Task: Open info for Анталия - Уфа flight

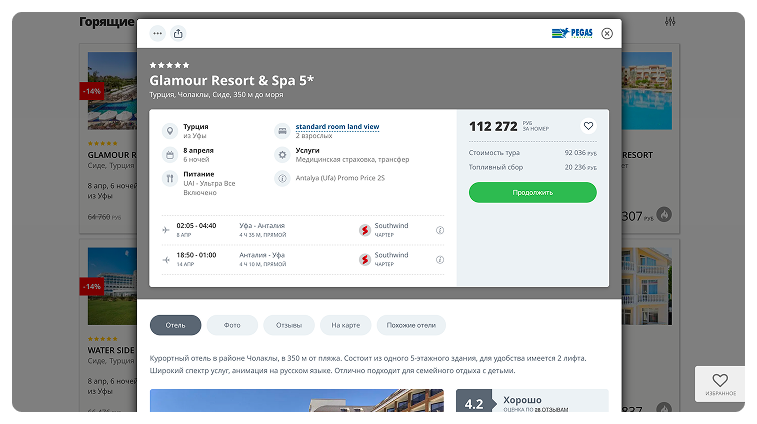Action: (440, 260)
